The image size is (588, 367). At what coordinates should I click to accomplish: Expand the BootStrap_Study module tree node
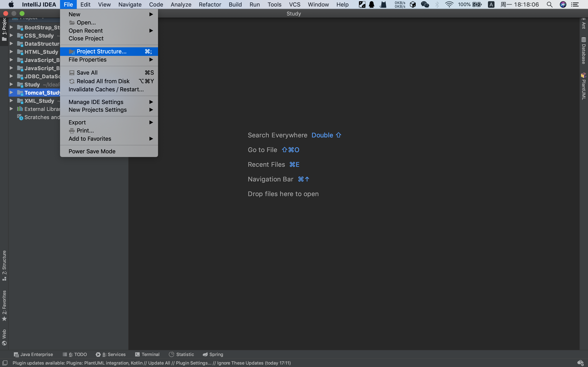11,27
